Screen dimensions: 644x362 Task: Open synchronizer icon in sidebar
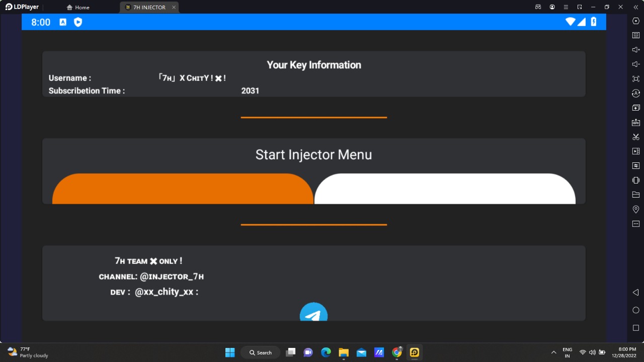(636, 165)
